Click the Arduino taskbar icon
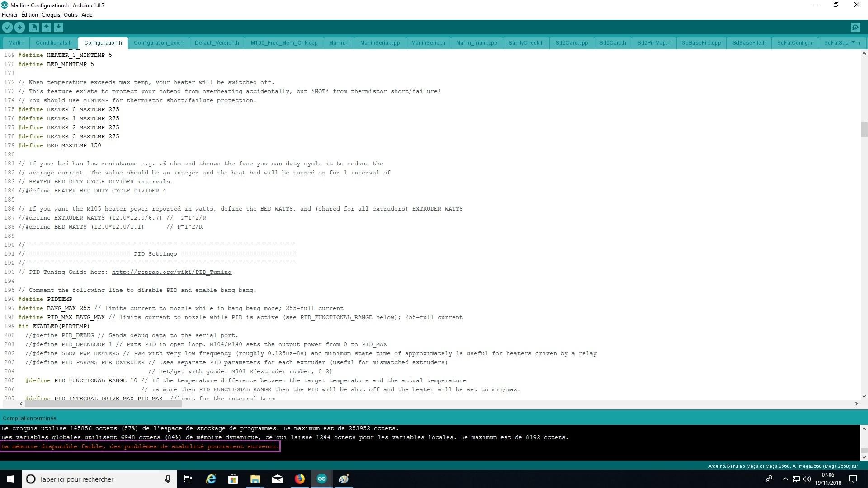 [321, 479]
